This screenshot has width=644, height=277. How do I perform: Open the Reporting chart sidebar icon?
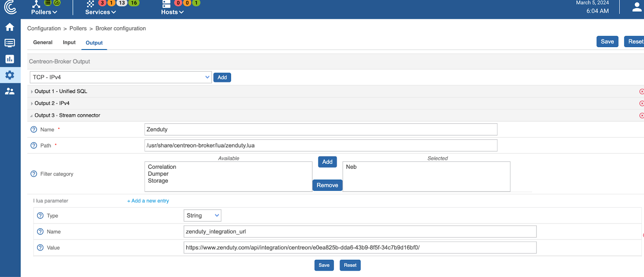10,59
